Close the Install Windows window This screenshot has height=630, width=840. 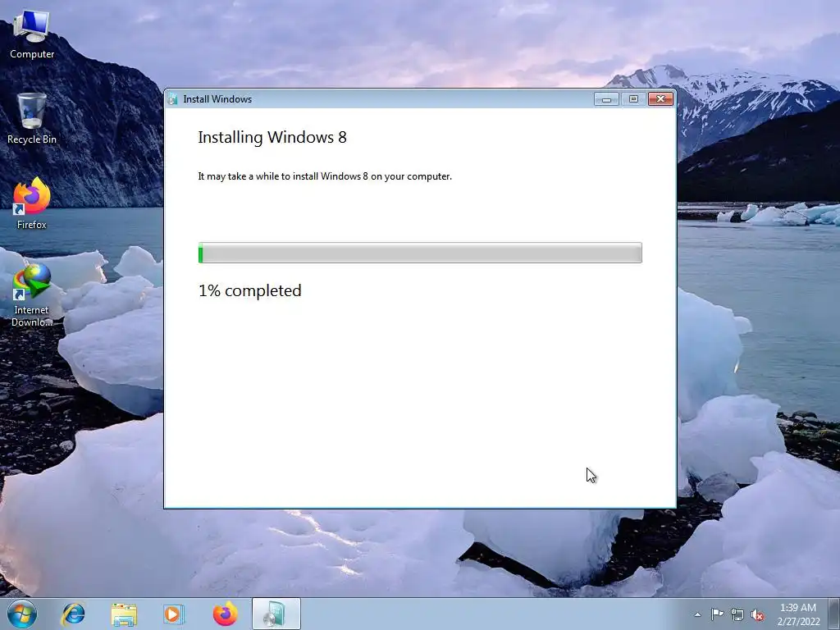(660, 99)
